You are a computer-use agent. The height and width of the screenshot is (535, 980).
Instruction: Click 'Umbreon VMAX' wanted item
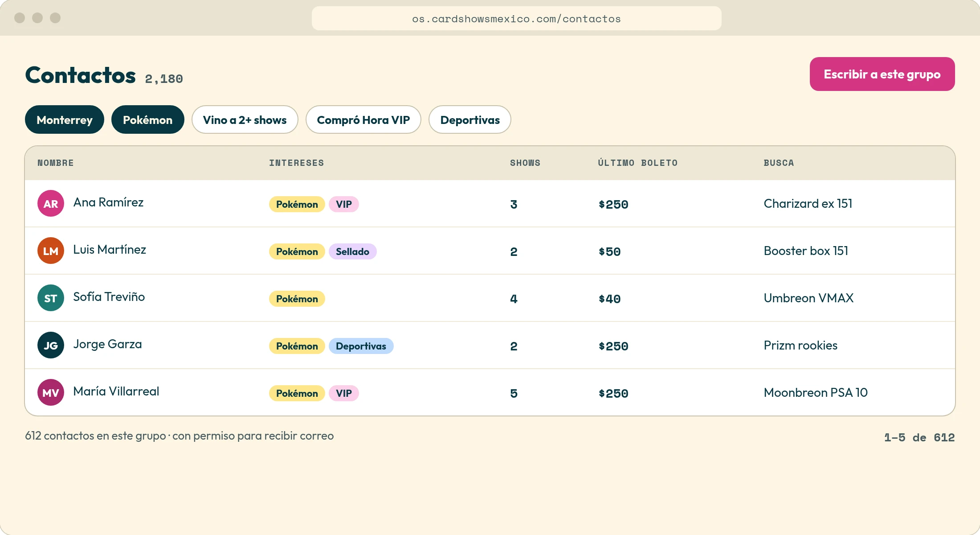[809, 298]
